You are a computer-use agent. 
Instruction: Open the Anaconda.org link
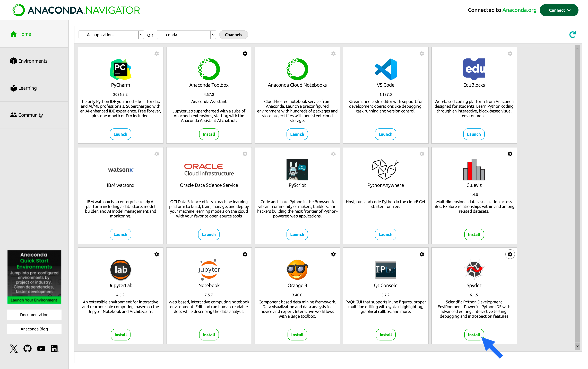(x=519, y=10)
